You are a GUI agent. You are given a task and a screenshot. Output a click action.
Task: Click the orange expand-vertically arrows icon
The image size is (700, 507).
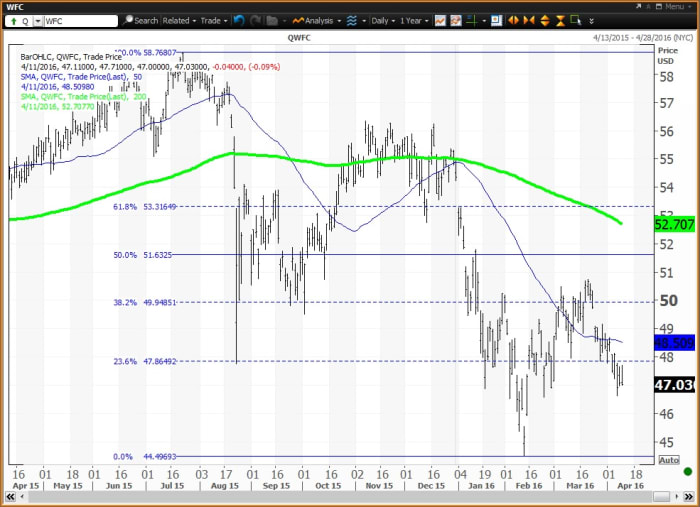pyautogui.click(x=545, y=21)
